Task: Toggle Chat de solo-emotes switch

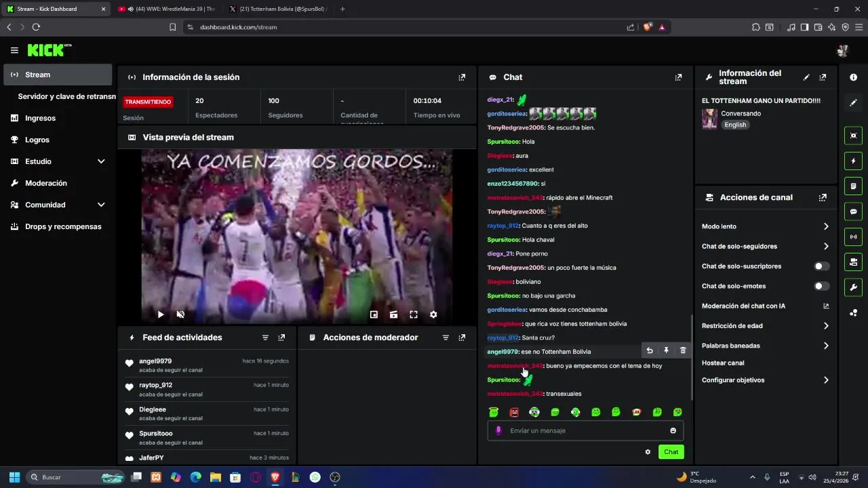Action: click(821, 286)
